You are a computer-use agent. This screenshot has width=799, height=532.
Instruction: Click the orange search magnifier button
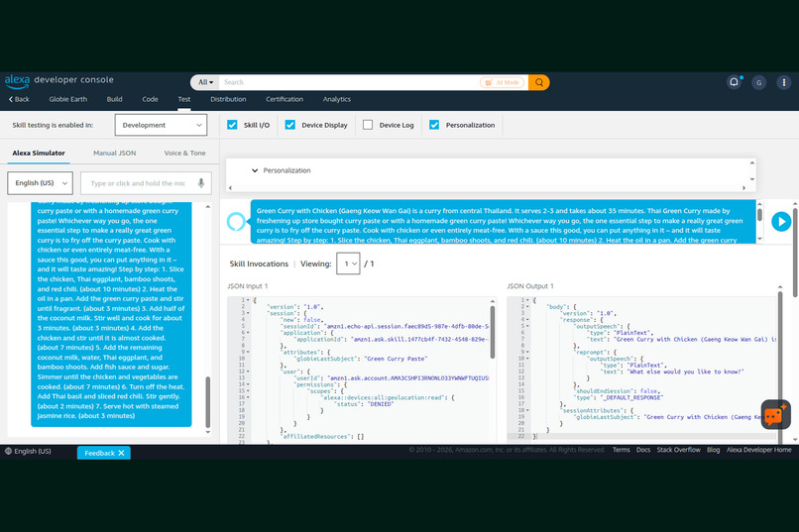[538, 82]
